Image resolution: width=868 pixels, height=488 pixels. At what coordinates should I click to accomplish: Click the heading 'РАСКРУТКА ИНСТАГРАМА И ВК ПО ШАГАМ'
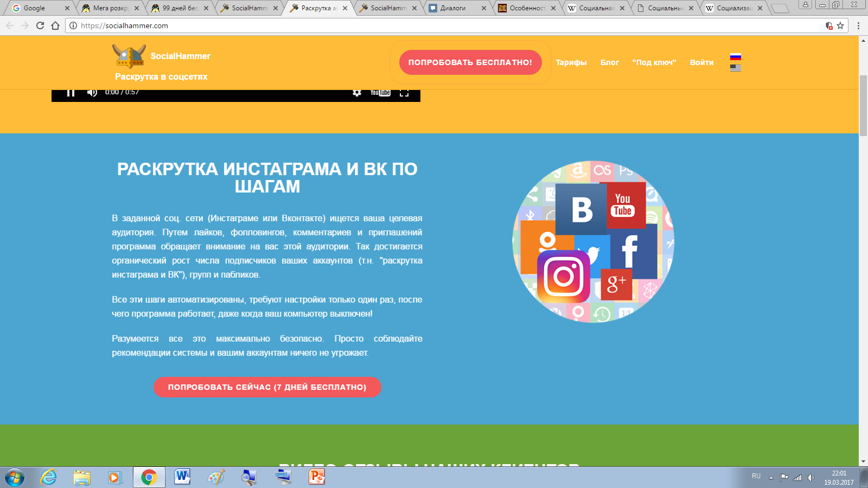267,178
